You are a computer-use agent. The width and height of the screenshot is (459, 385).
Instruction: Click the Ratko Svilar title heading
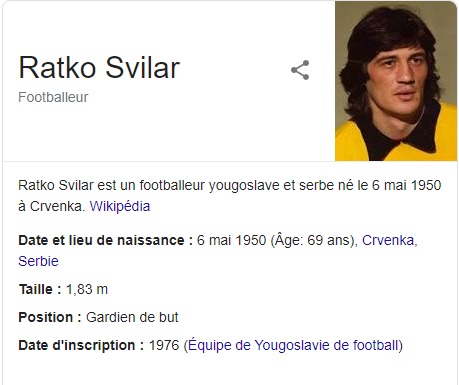click(x=99, y=68)
